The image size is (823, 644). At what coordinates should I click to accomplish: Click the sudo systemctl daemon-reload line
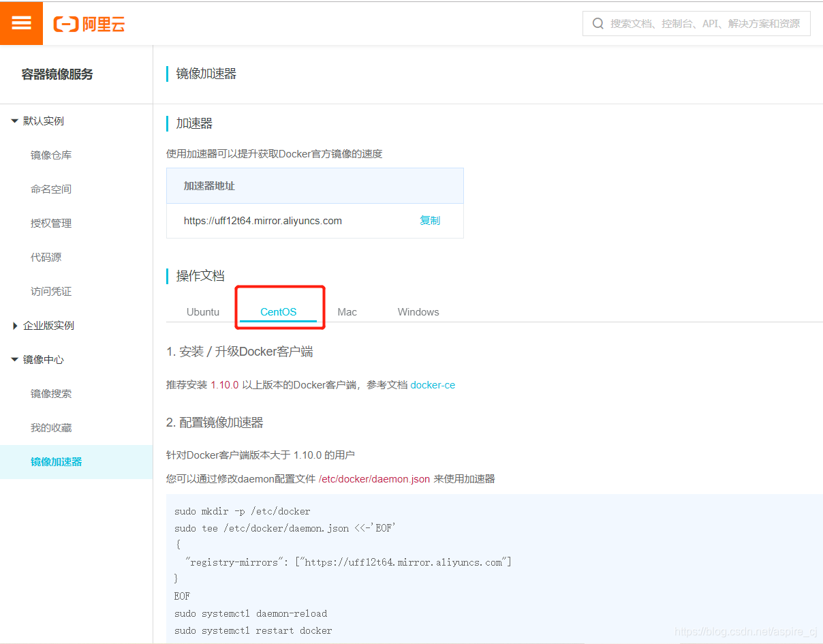251,613
